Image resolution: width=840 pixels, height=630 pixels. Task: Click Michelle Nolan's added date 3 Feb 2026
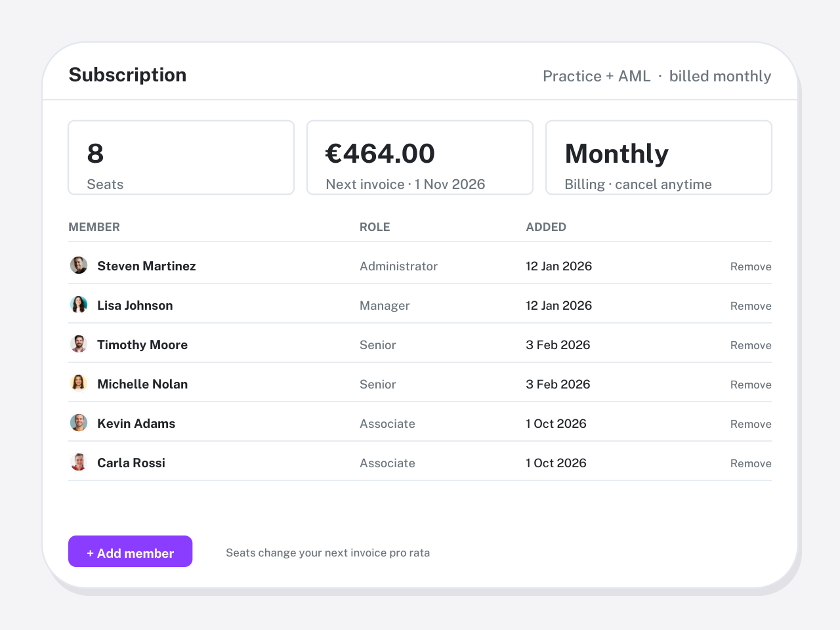click(x=558, y=384)
